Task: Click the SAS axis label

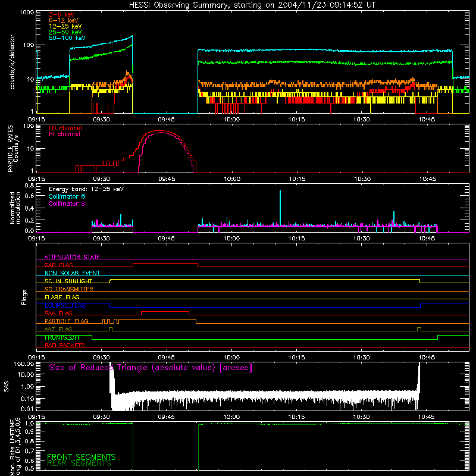Action: coord(7,386)
